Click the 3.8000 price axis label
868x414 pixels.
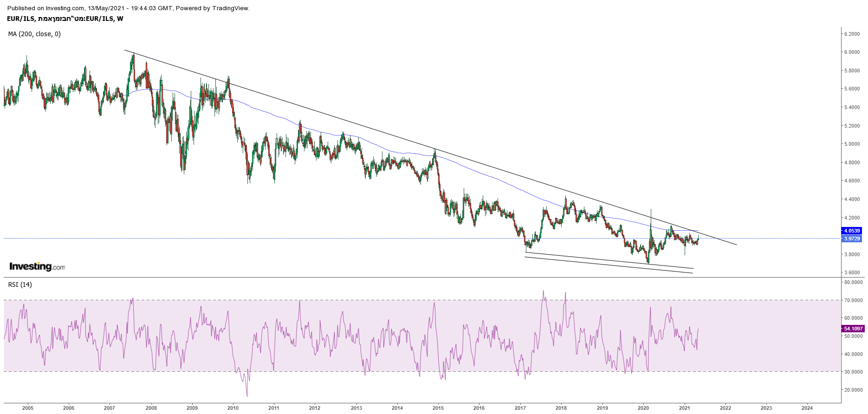pos(852,254)
